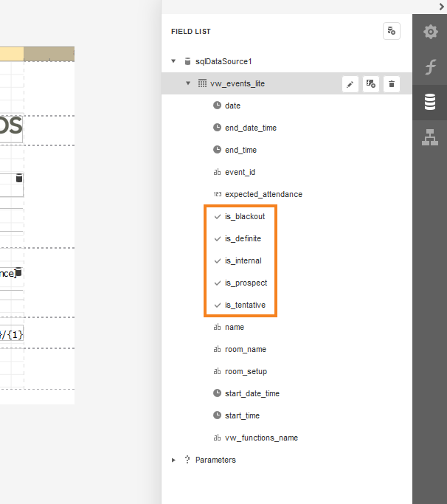The width and height of the screenshot is (447, 504).
Task: Select sqlDataSource1 data source
Action: coord(223,61)
